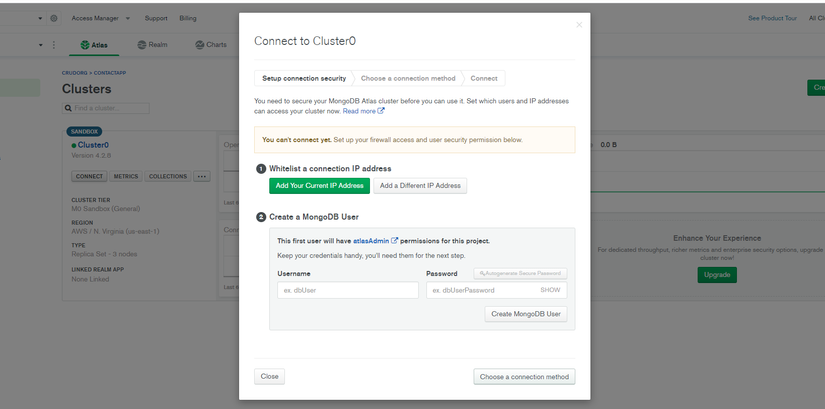Click Autogenerate Secure Password button

coord(520,273)
